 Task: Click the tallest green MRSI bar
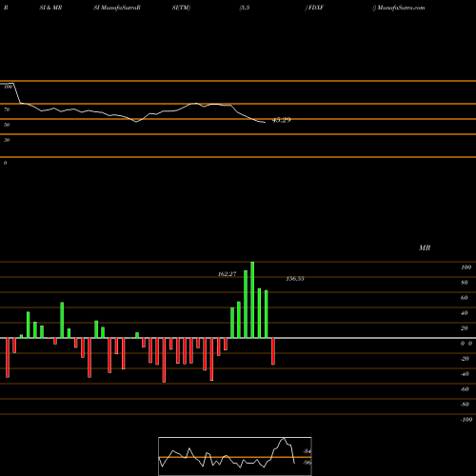[x=252, y=300]
